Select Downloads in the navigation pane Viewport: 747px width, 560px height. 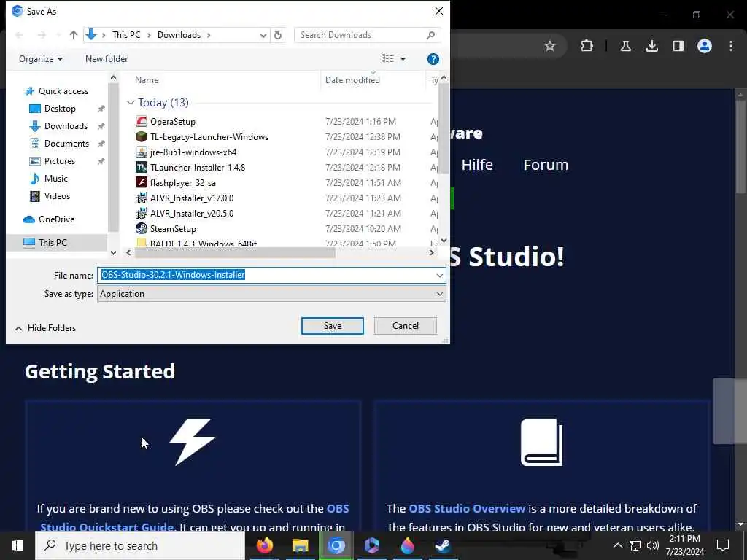[66, 126]
